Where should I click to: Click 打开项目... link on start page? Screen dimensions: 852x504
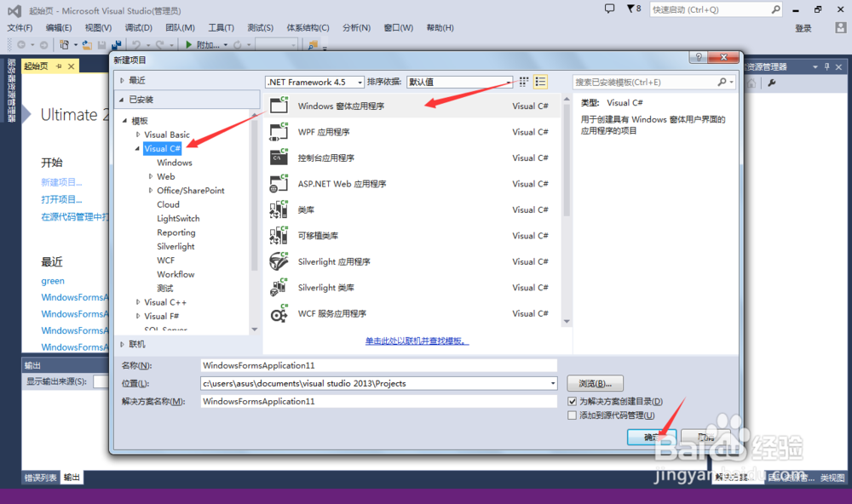(61, 199)
